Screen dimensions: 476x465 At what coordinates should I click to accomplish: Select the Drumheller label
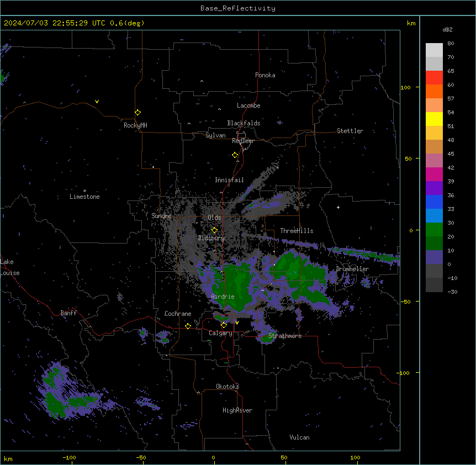[352, 269]
